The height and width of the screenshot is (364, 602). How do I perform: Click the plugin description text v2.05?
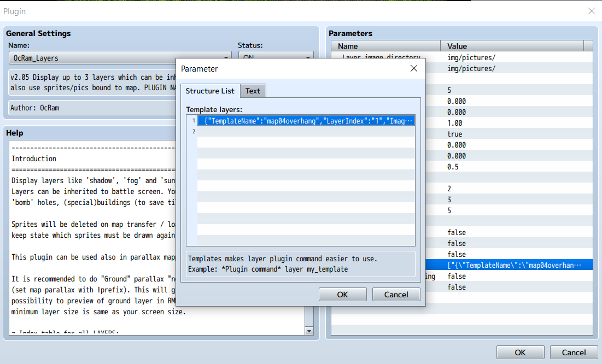92,82
